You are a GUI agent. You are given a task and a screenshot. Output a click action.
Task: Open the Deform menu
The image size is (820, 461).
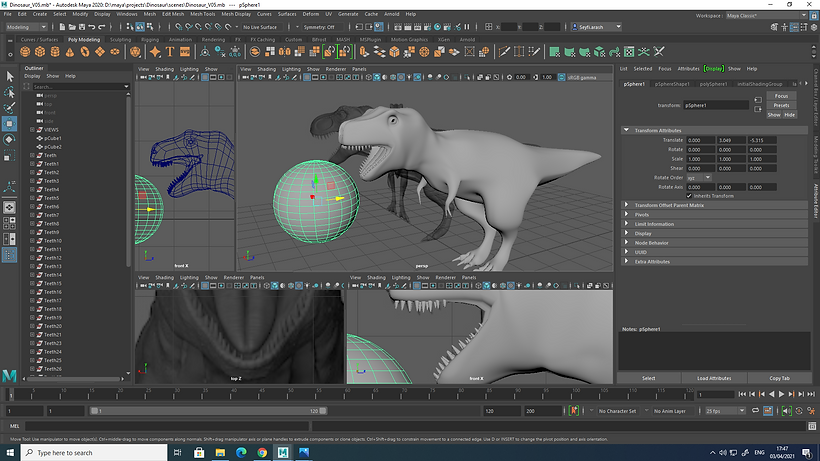point(311,14)
